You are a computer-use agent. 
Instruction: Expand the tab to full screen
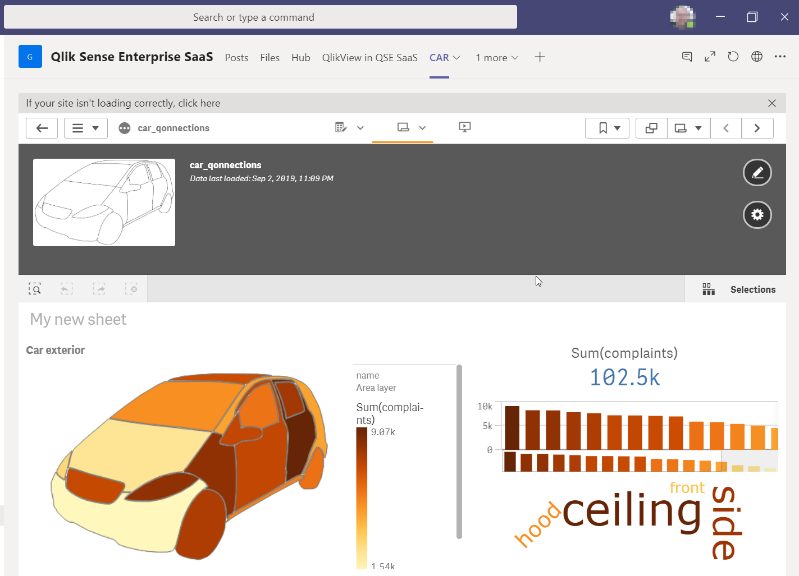pos(710,57)
